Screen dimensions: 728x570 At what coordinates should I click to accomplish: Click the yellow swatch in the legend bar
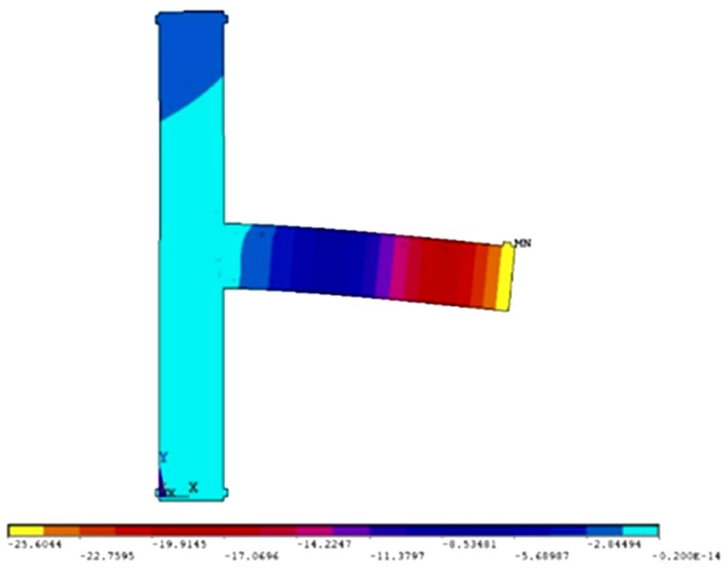click(x=26, y=531)
